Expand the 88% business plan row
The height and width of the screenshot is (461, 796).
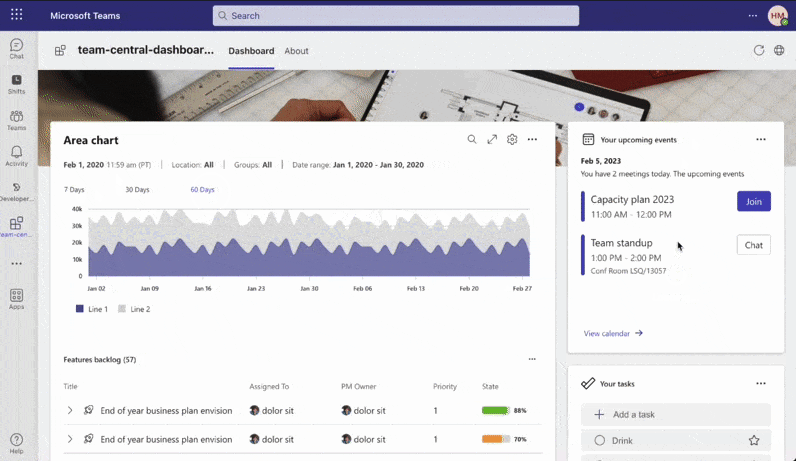pyautogui.click(x=70, y=410)
